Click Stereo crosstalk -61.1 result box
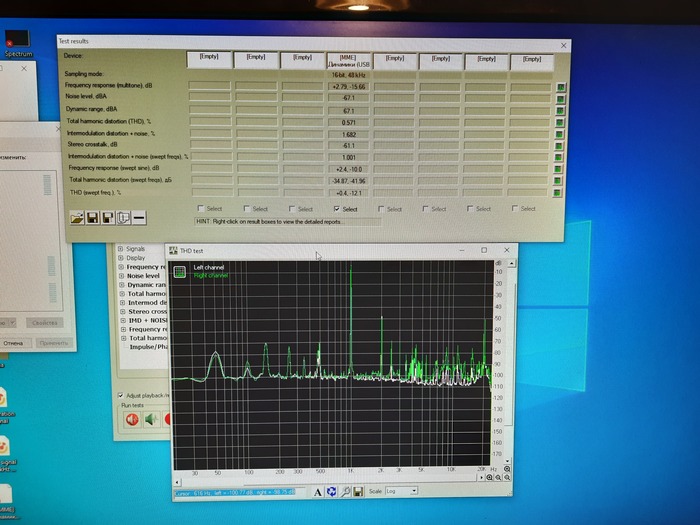This screenshot has height=525, width=700. (349, 146)
